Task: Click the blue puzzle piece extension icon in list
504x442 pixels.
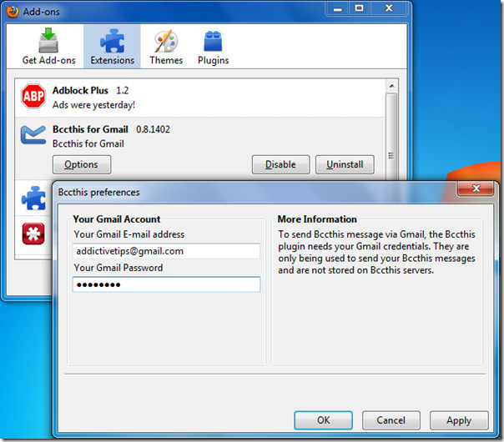Action: click(x=33, y=198)
